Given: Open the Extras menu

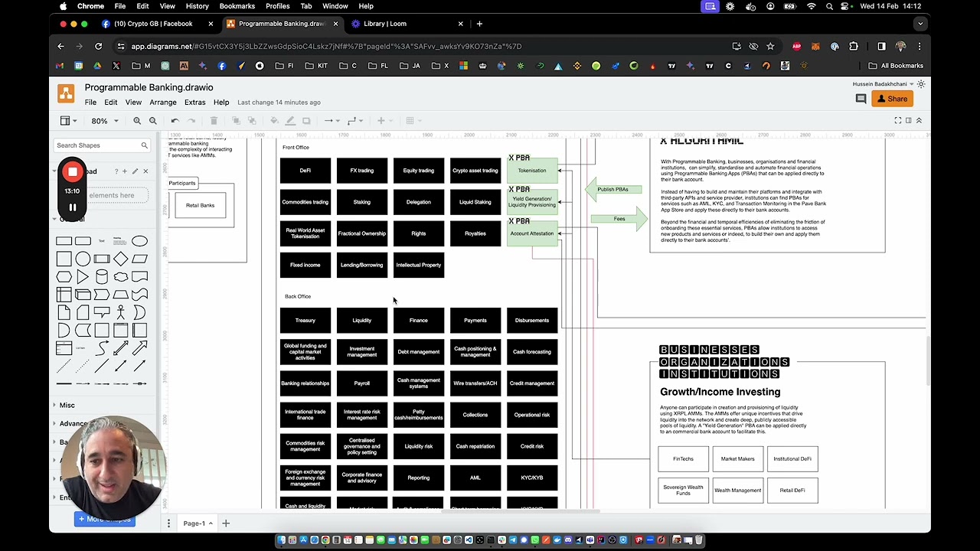Looking at the screenshot, I should (194, 103).
